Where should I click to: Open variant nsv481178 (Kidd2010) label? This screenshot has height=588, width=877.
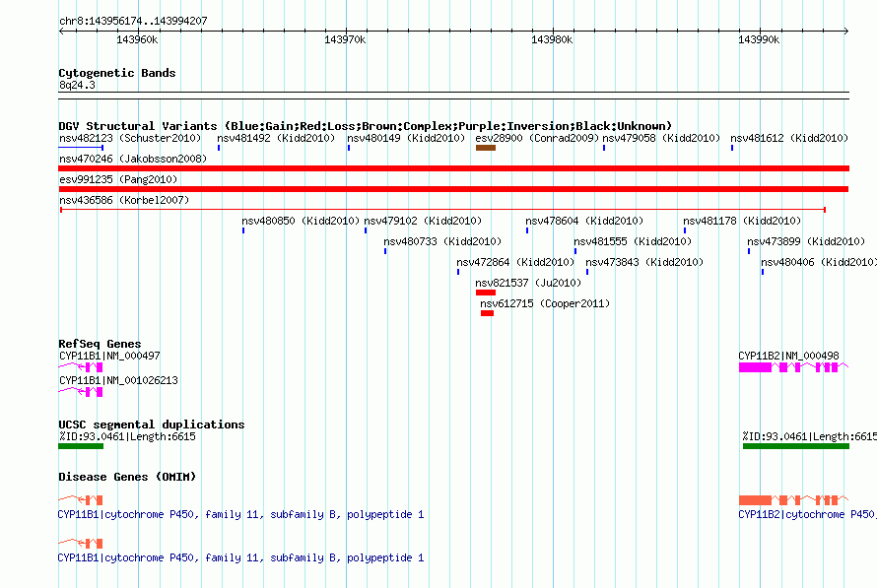(x=742, y=221)
